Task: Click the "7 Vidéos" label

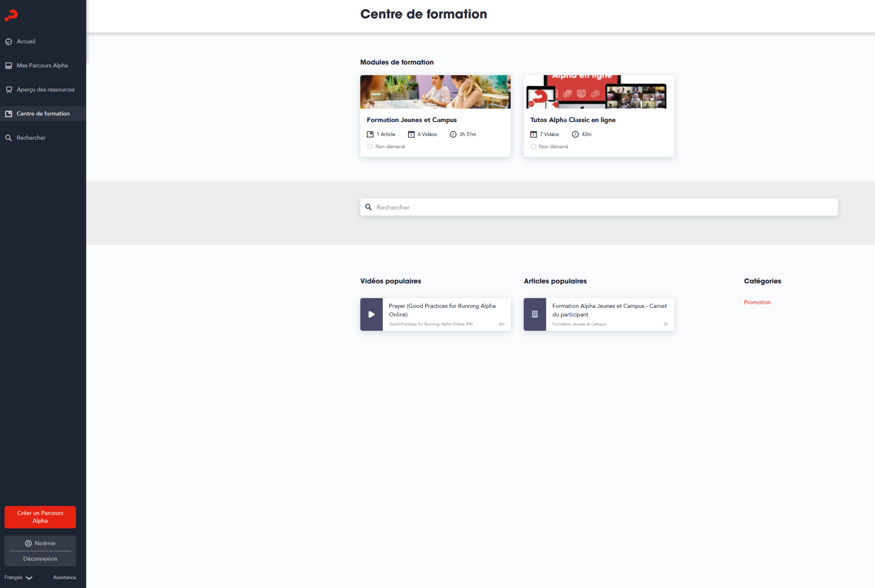Action: pos(549,135)
